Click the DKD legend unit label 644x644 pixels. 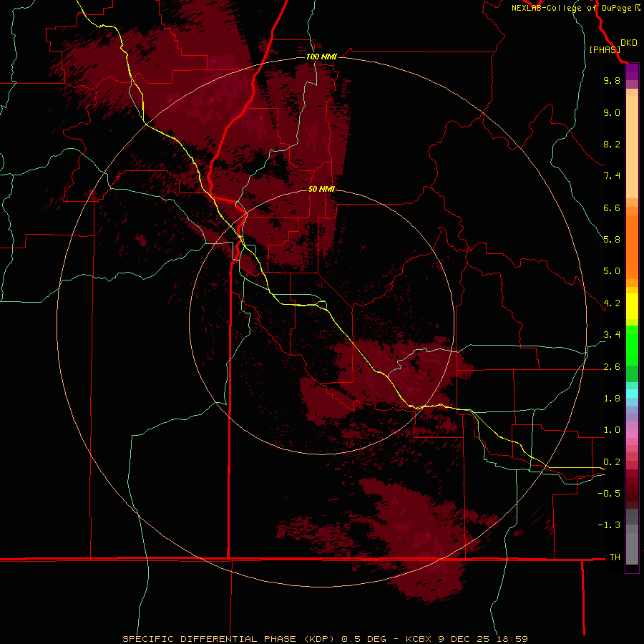coord(629,43)
